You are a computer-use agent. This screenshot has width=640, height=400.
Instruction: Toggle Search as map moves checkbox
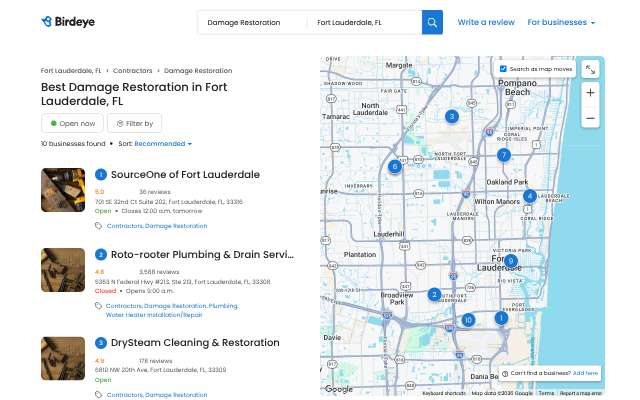click(x=503, y=69)
